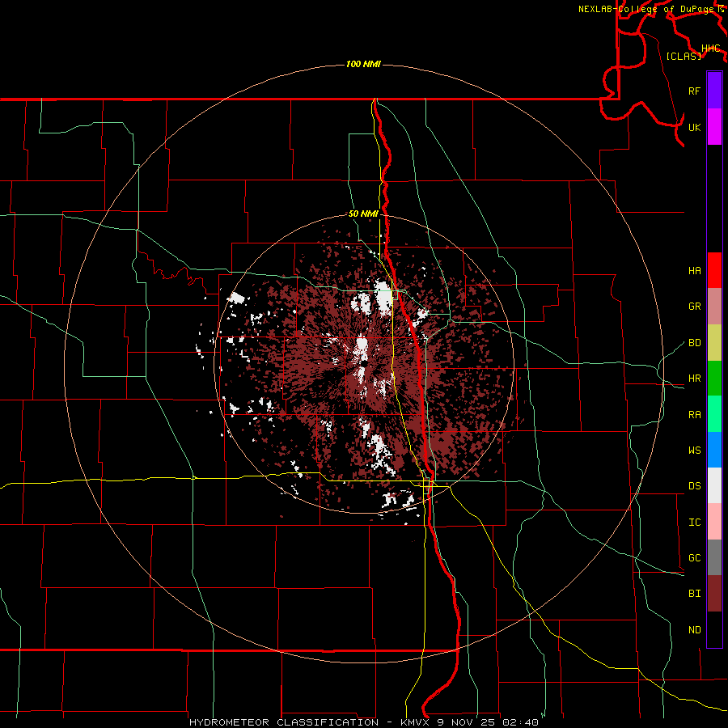Click the HHC product label
The height and width of the screenshot is (728, 728).
[710, 49]
